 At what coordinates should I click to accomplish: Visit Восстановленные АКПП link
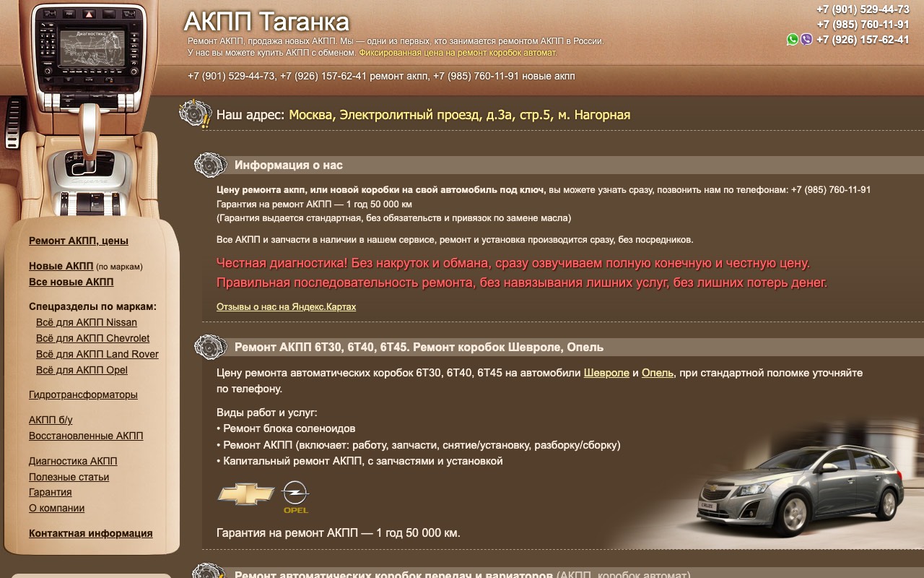[x=86, y=436]
